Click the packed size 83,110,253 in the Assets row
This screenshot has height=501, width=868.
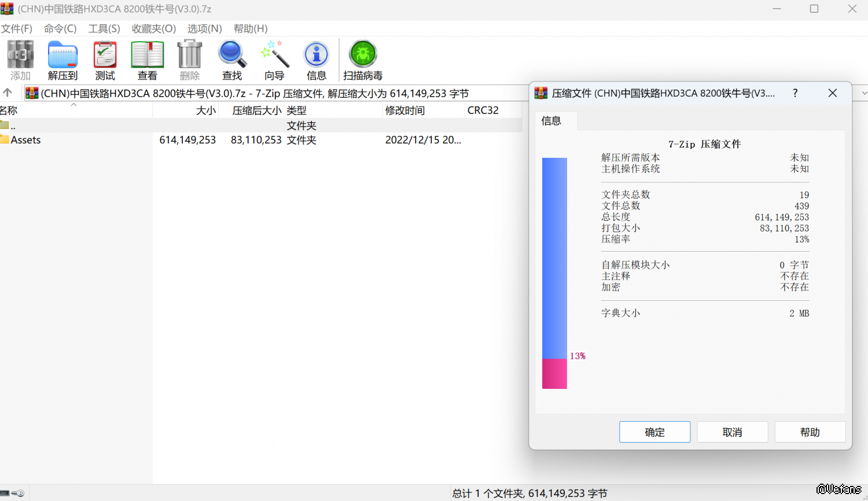256,140
